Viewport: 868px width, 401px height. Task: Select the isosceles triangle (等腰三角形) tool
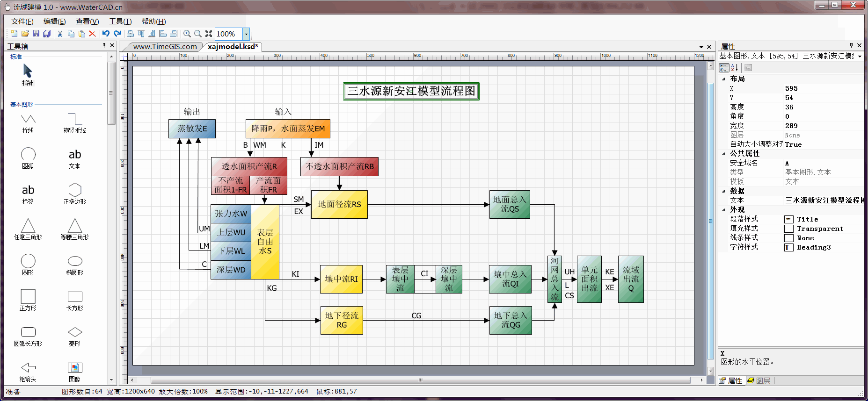pyautogui.click(x=75, y=229)
